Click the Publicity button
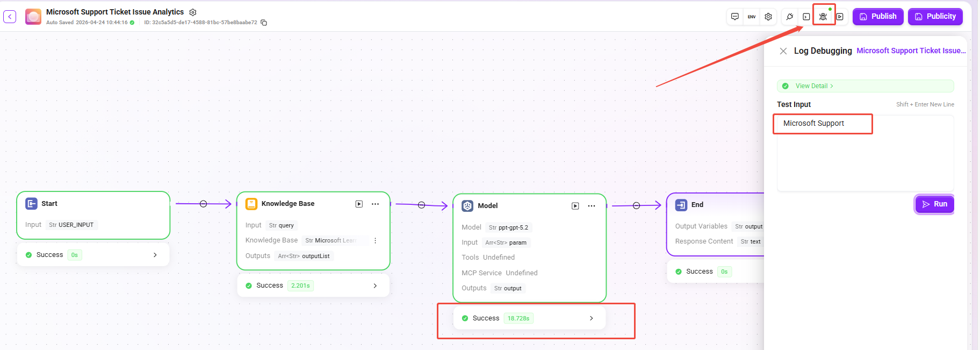980x350 pixels. coord(935,17)
